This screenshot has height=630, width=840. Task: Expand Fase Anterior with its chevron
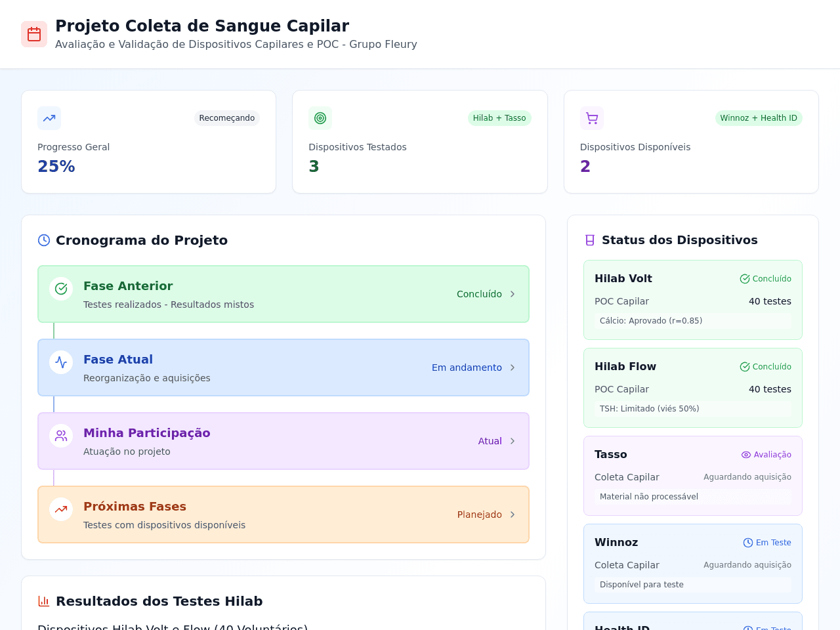coord(513,294)
